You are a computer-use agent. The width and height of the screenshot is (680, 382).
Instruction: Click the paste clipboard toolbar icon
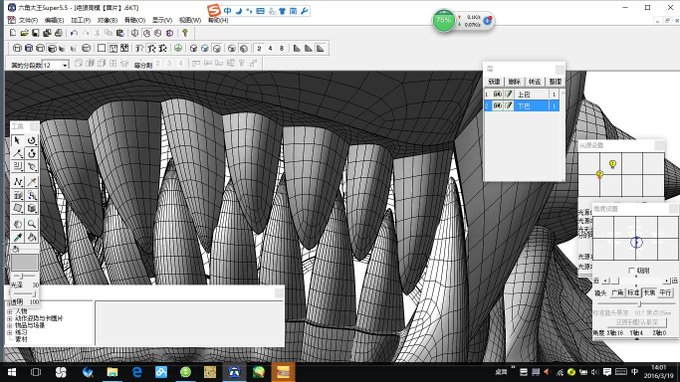(120, 33)
